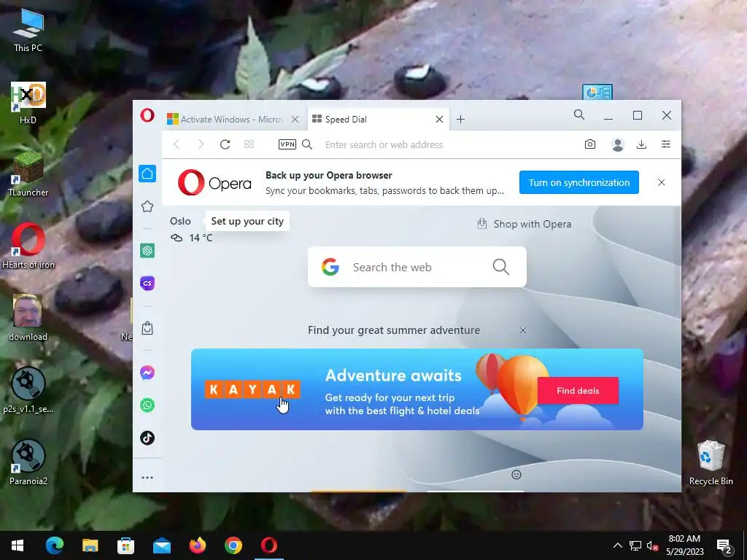Click the Google search magnifier button
747x560 pixels.
(x=500, y=267)
